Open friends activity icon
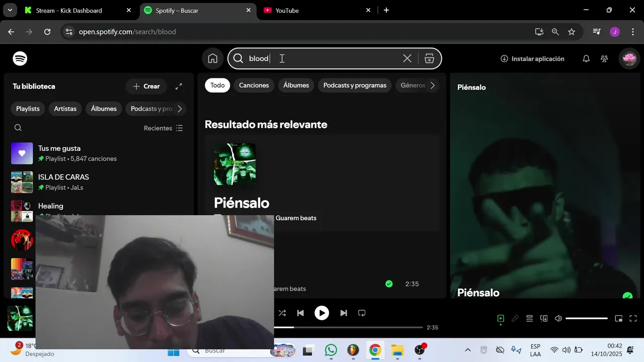 pyautogui.click(x=604, y=59)
